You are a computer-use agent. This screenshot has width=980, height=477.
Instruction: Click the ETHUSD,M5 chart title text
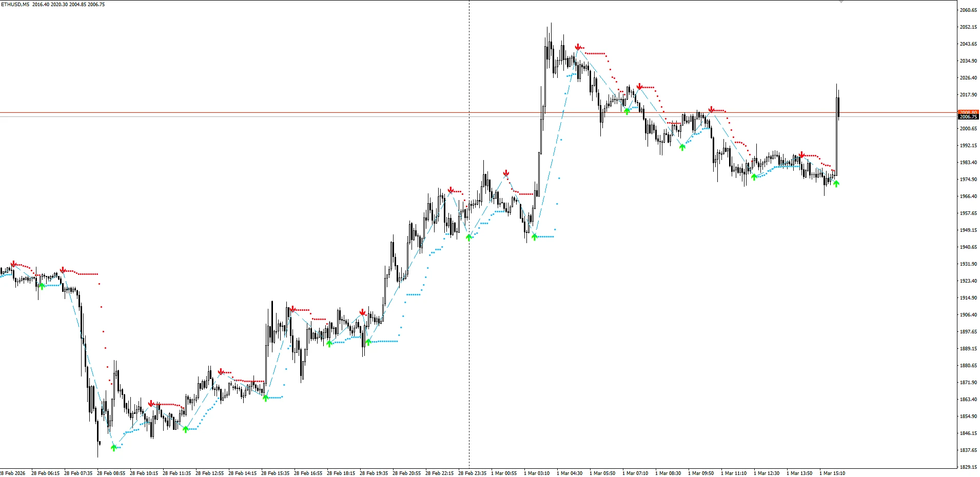(15, 5)
